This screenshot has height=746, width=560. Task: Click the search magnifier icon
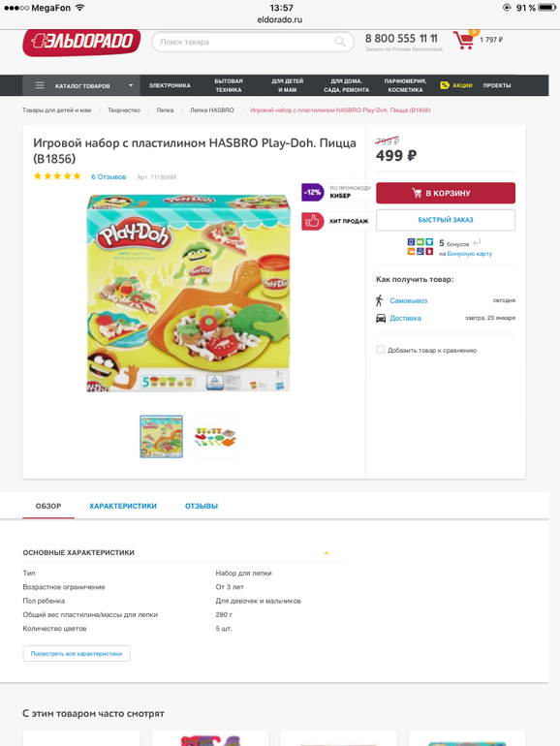click(x=340, y=42)
